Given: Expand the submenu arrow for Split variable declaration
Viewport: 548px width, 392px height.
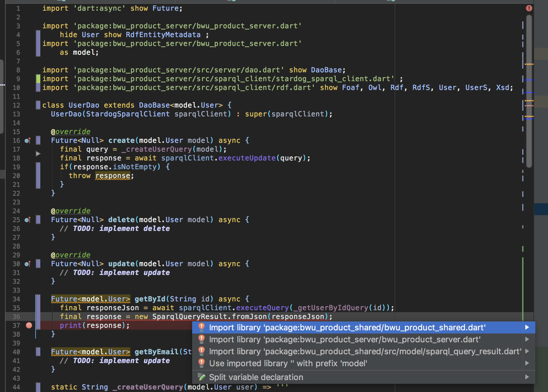Looking at the screenshot, I should click(x=527, y=377).
